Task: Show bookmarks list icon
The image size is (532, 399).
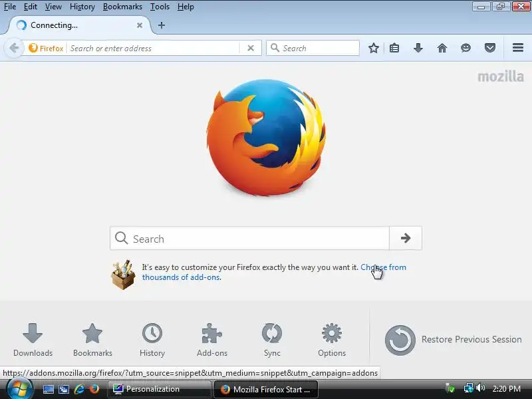Action: click(x=394, y=48)
